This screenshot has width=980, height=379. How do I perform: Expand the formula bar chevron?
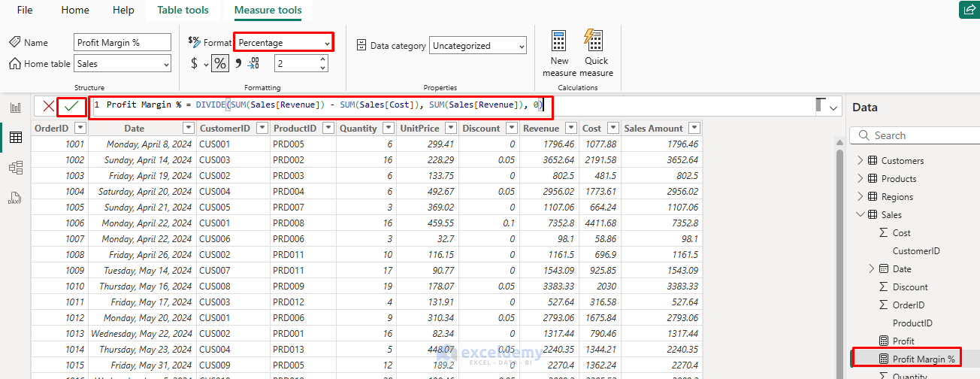pyautogui.click(x=833, y=108)
